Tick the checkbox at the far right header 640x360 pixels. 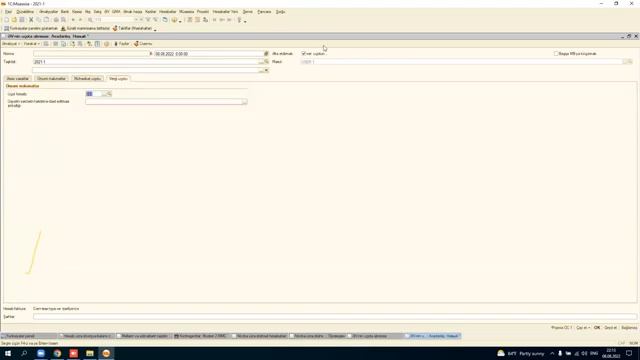tap(556, 53)
